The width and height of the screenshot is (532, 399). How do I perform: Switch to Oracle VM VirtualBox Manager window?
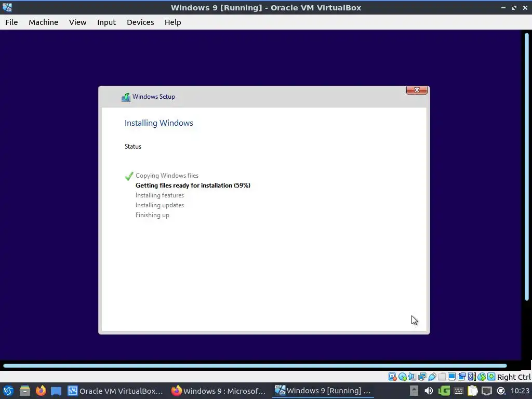pyautogui.click(x=115, y=391)
